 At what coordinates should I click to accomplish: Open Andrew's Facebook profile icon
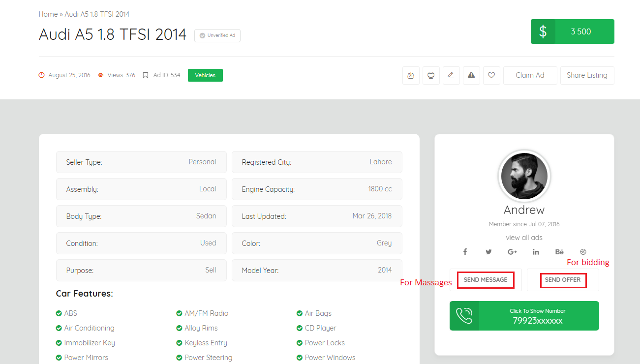(x=465, y=252)
